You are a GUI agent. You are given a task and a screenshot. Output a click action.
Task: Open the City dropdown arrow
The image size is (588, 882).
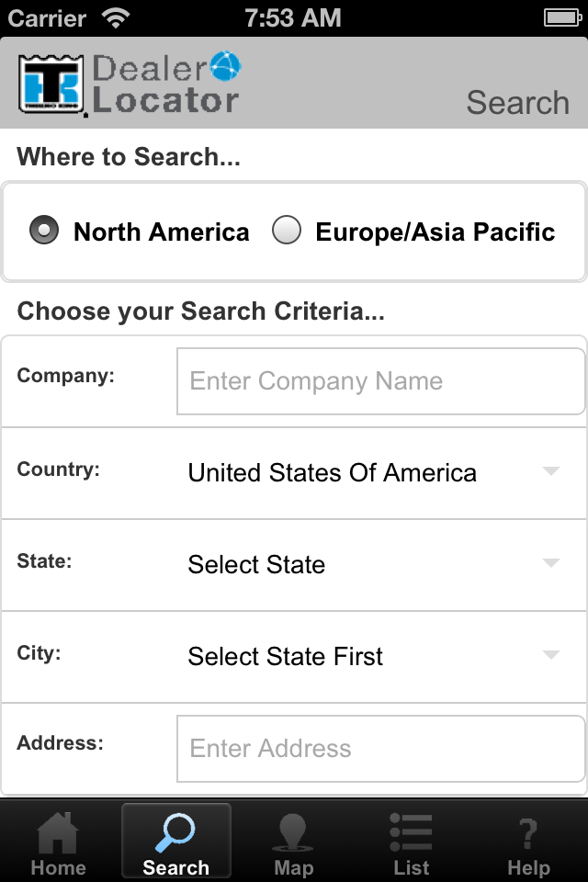point(550,655)
